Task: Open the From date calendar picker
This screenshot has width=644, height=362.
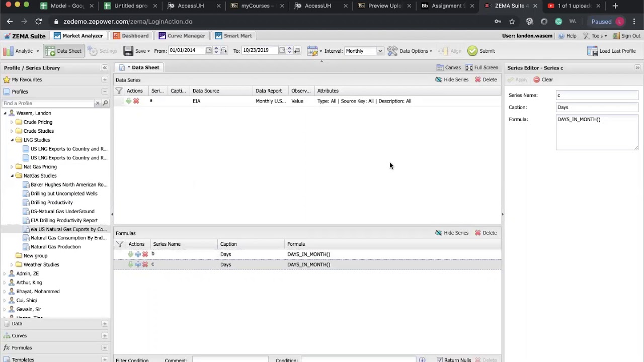Action: tap(209, 50)
